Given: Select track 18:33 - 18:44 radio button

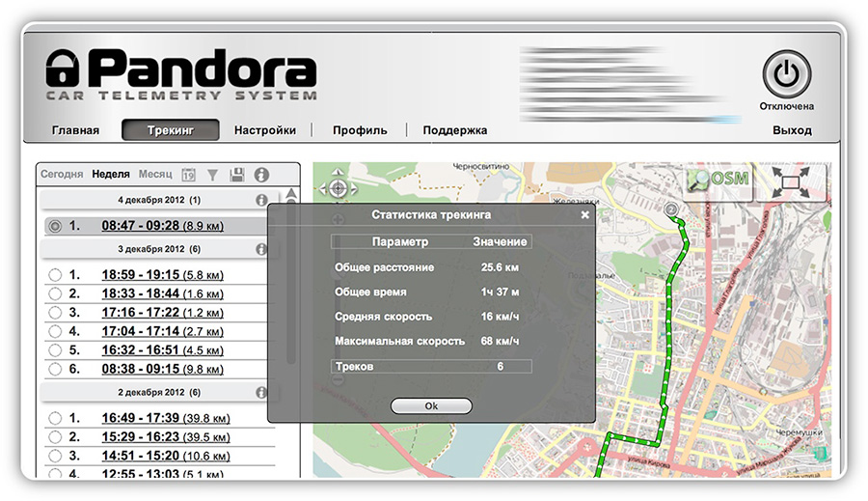Looking at the screenshot, I should (x=55, y=293).
